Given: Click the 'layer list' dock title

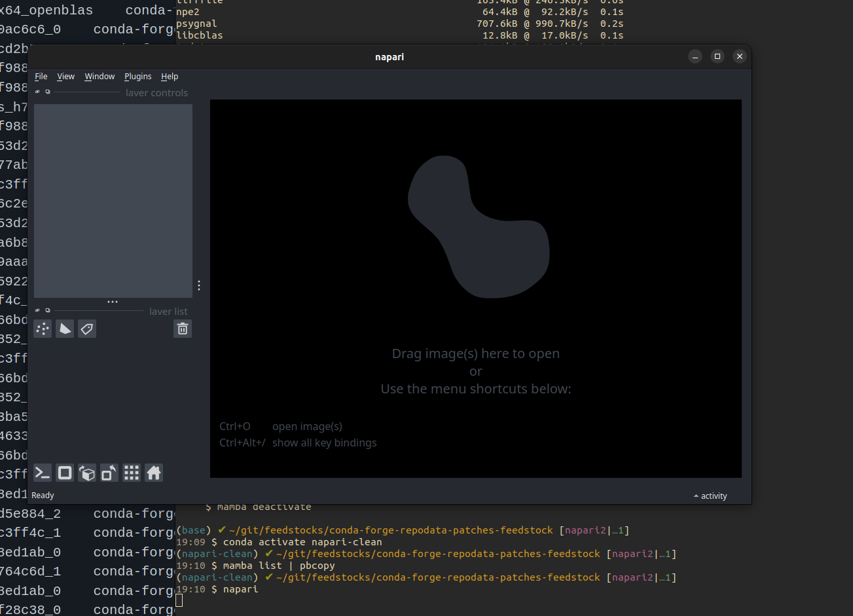Looking at the screenshot, I should click(x=168, y=312).
